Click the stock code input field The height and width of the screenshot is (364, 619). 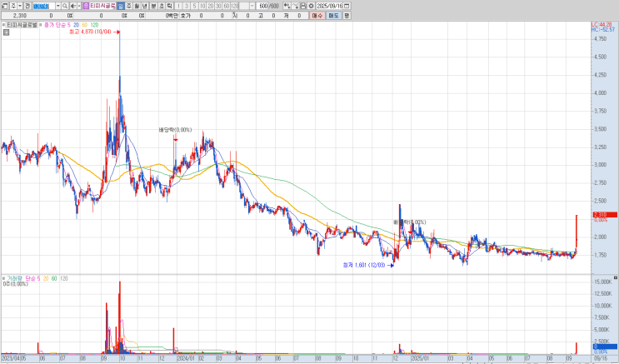pos(44,6)
